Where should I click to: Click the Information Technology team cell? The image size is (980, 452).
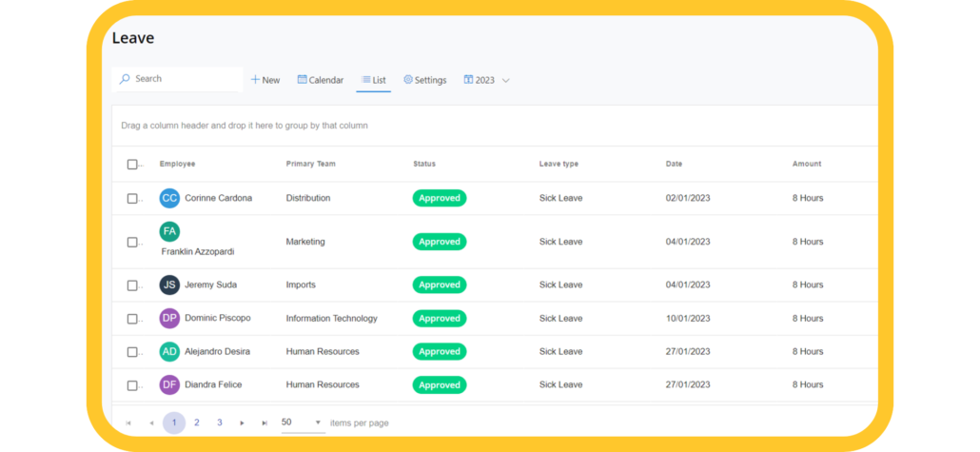[x=332, y=319]
